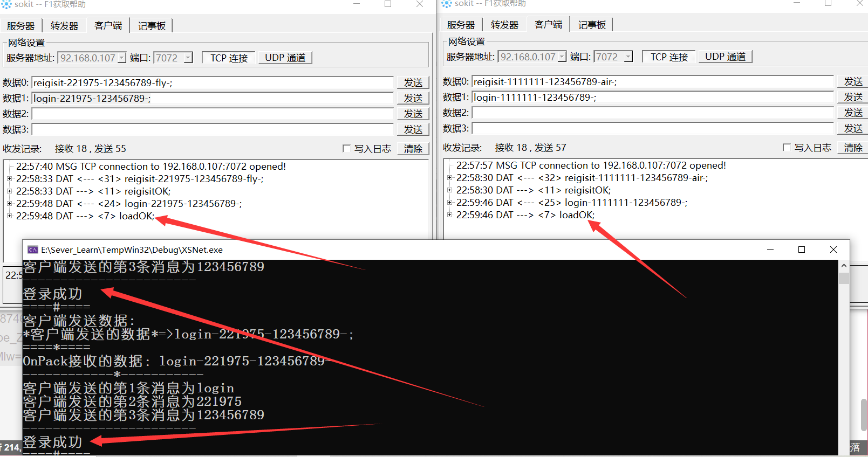Maximize the XSNet.exe console window
Viewport: 868px width, 457px height.
pos(802,250)
